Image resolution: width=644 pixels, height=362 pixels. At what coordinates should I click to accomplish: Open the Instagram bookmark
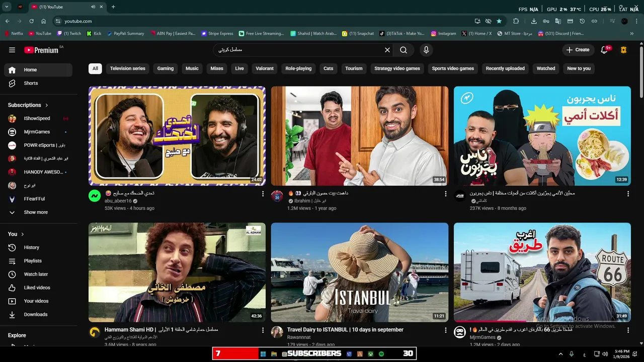coord(443,34)
